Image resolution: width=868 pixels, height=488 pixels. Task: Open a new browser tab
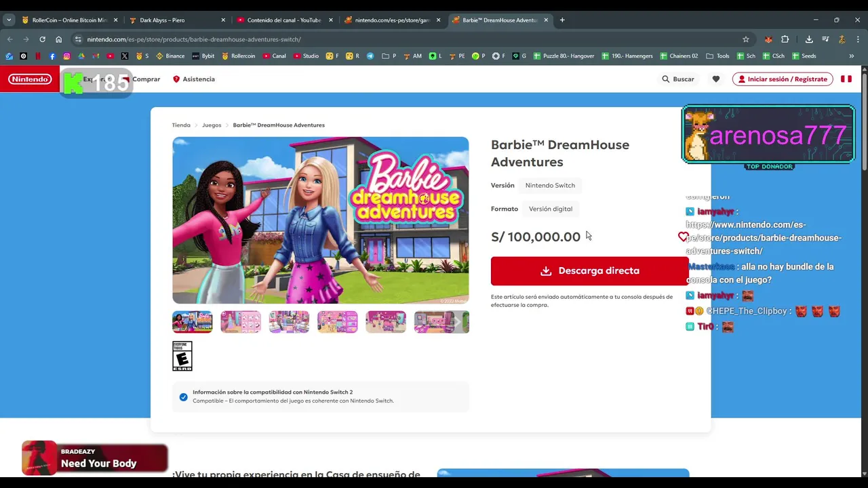click(x=562, y=20)
